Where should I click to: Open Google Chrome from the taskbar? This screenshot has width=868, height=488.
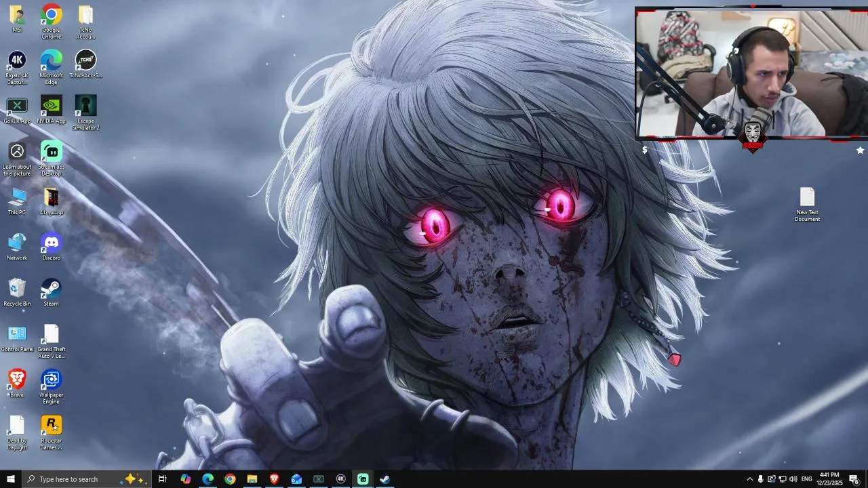[230, 479]
